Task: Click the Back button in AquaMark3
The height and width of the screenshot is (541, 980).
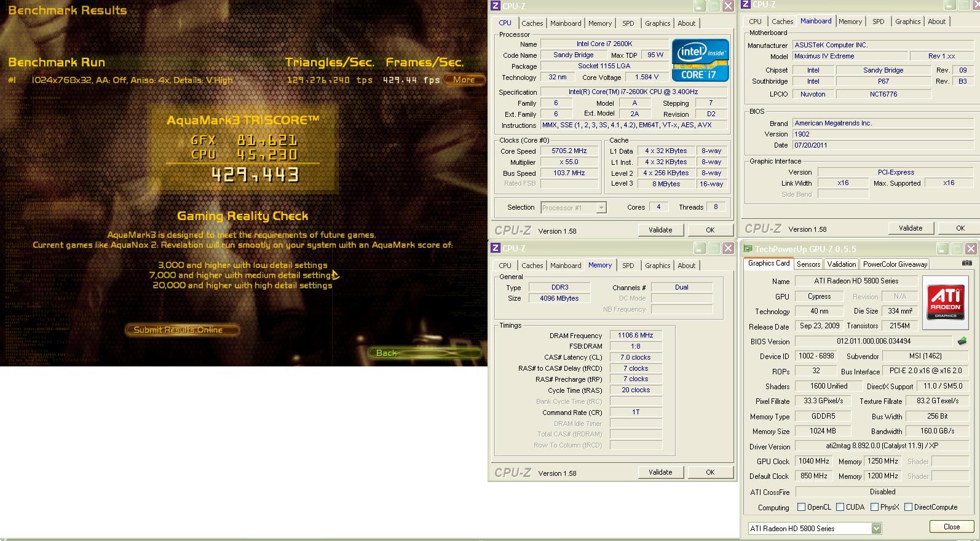Action: pos(425,353)
